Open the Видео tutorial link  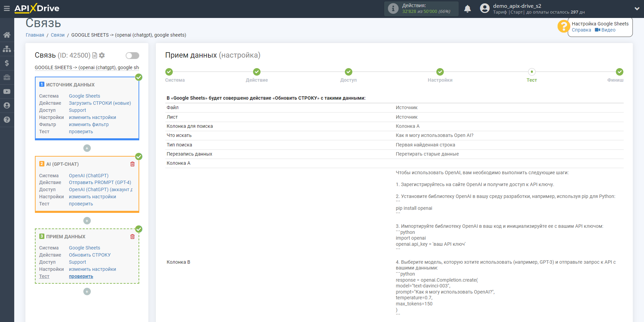605,30
